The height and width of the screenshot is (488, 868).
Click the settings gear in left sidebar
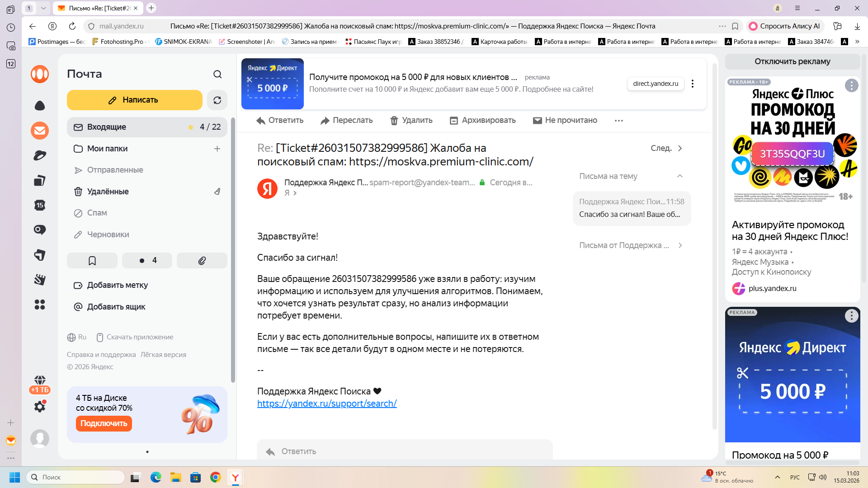40,407
